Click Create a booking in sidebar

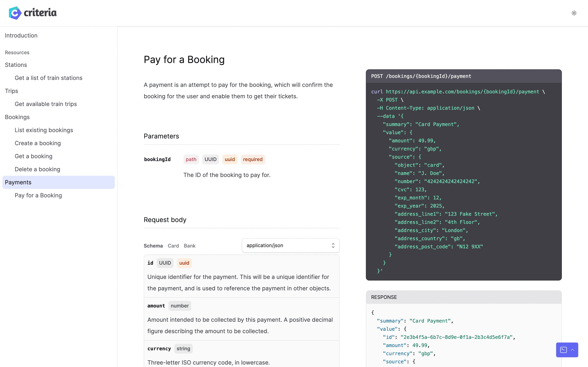click(38, 143)
